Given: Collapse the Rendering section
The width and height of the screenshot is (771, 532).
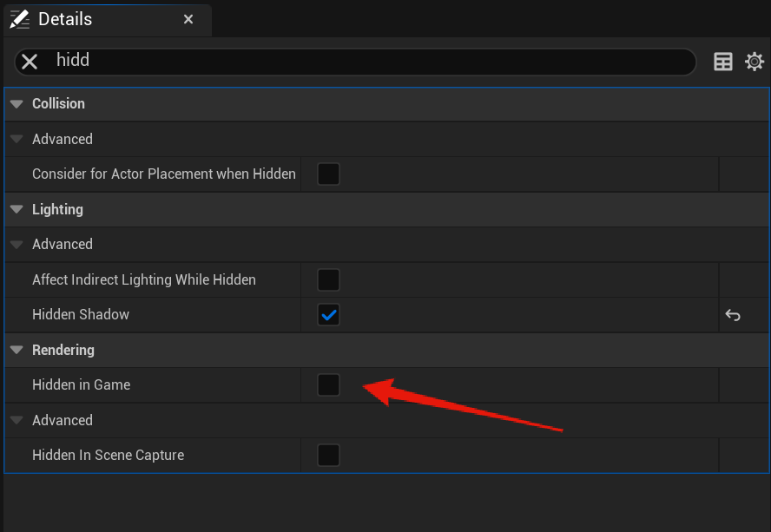Looking at the screenshot, I should tap(16, 351).
